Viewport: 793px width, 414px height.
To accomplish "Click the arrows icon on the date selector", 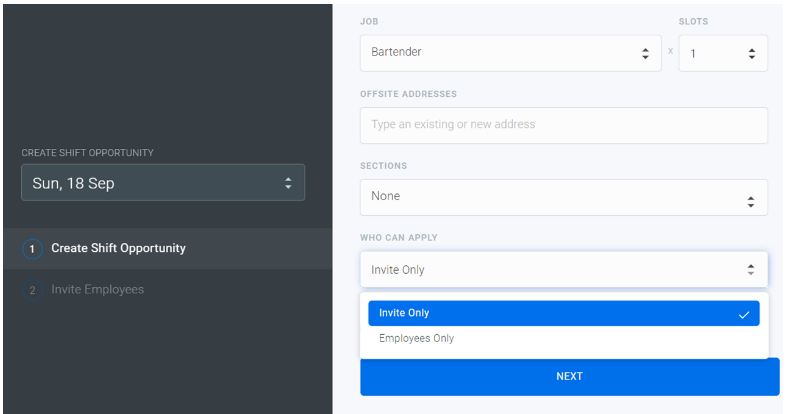I will (x=288, y=183).
